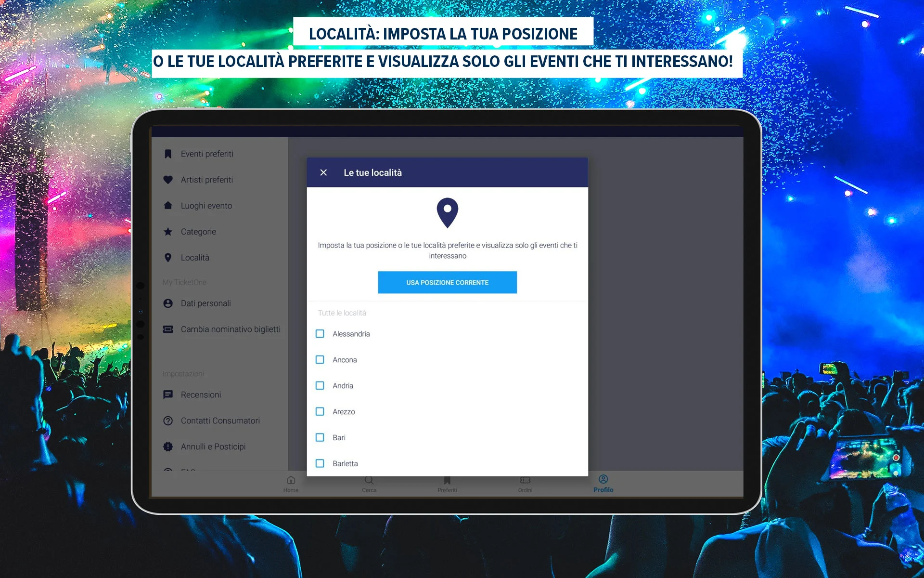
Task: Click the Contatti Consumatori question icon
Action: click(168, 420)
